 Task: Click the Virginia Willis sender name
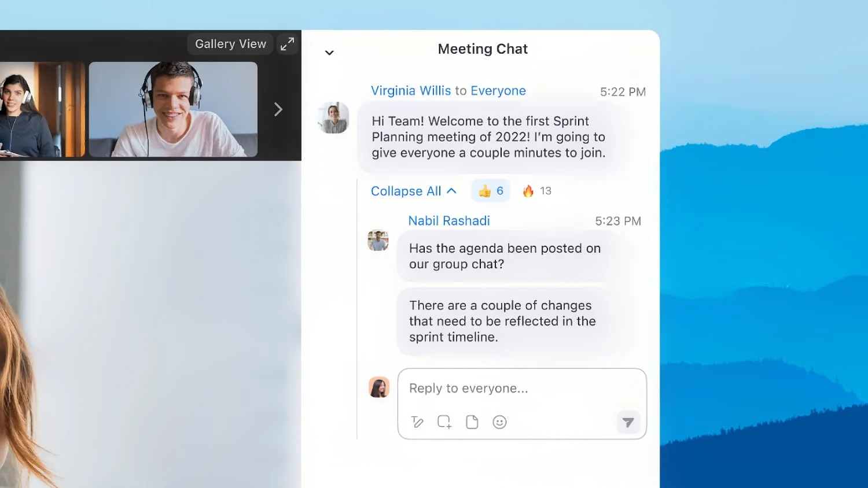click(x=410, y=91)
